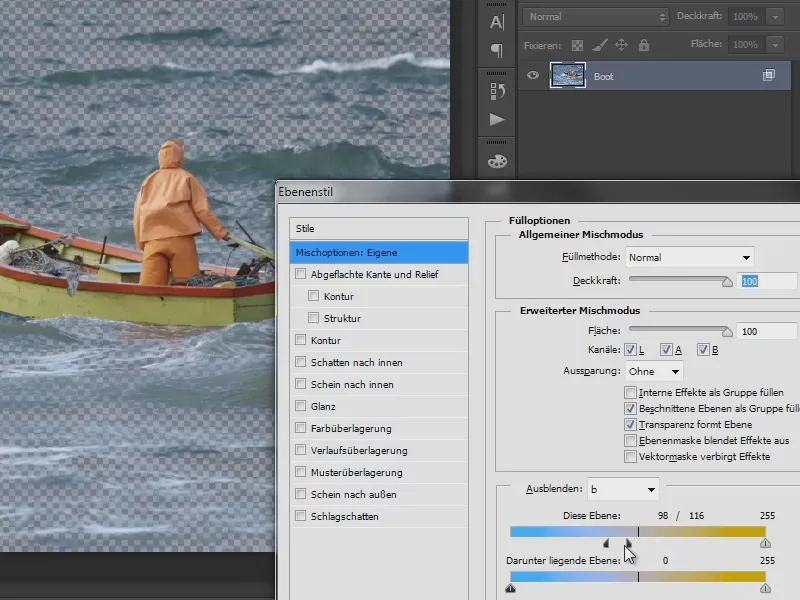Click the Deckkraft slider handle in Ebenenstil
This screenshot has height=600, width=800.
[x=728, y=282]
